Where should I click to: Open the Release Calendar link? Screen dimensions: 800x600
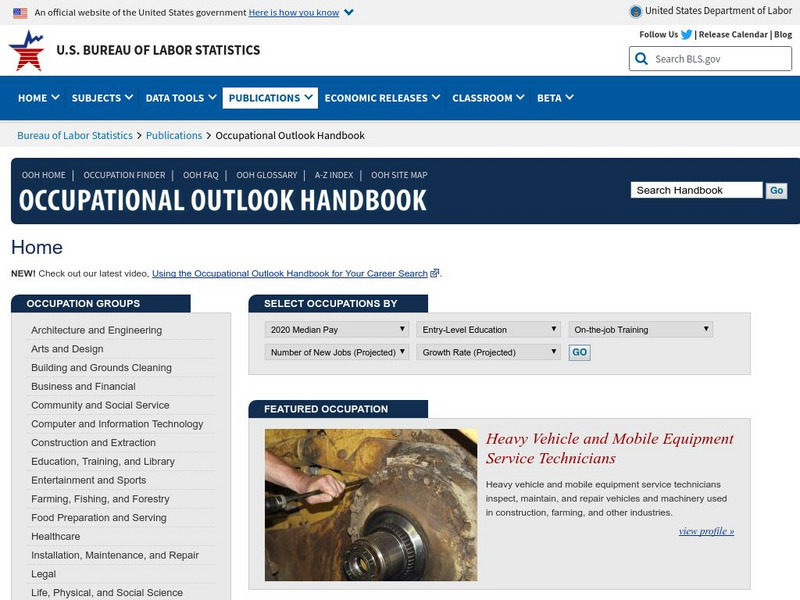pos(733,35)
